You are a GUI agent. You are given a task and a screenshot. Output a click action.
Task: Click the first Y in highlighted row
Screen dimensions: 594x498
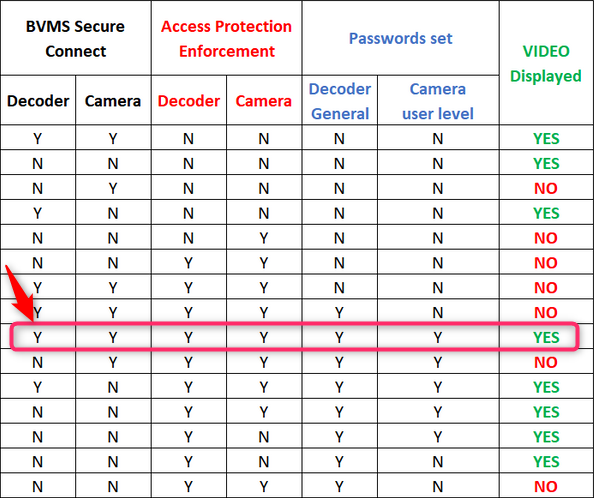click(38, 337)
